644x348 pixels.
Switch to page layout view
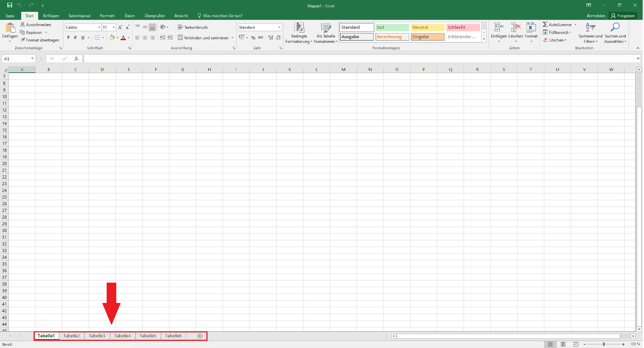[563, 344]
